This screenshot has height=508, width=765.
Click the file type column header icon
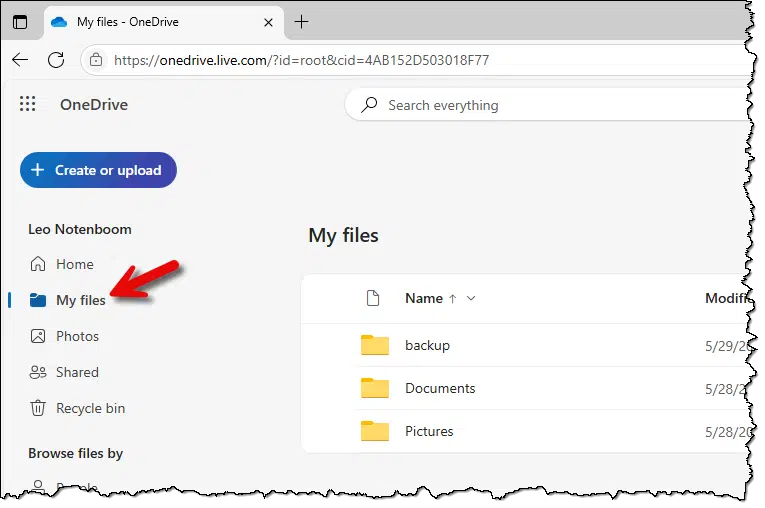click(373, 298)
